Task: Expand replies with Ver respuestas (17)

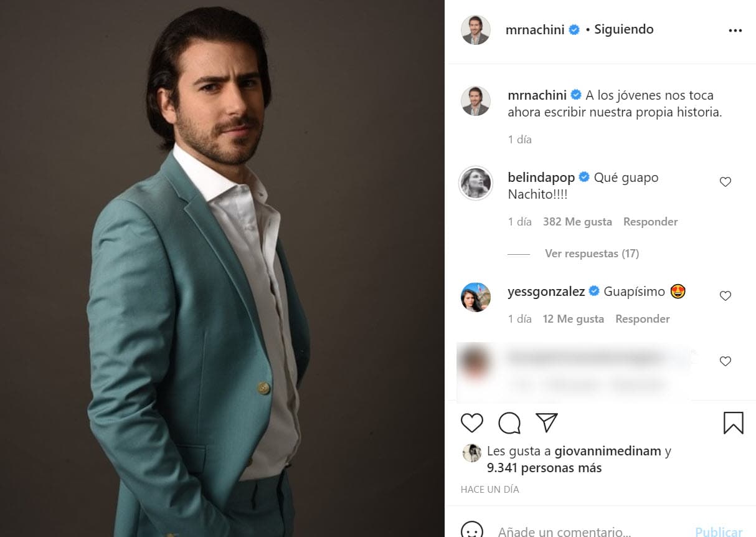Action: pos(591,253)
